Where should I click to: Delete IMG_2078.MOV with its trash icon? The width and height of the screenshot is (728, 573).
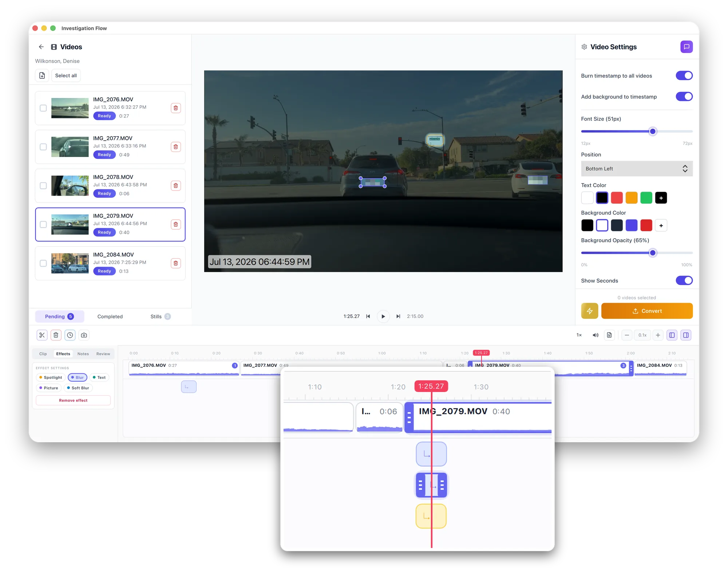[x=176, y=186]
